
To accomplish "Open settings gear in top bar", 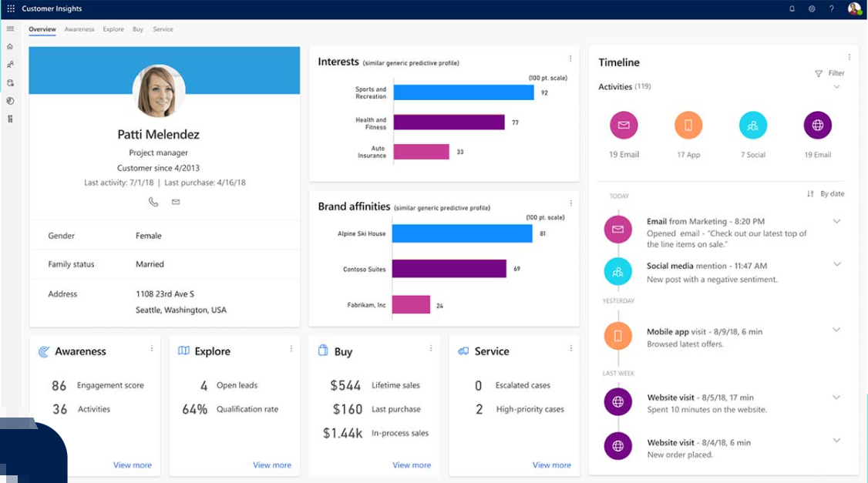I will click(x=812, y=8).
